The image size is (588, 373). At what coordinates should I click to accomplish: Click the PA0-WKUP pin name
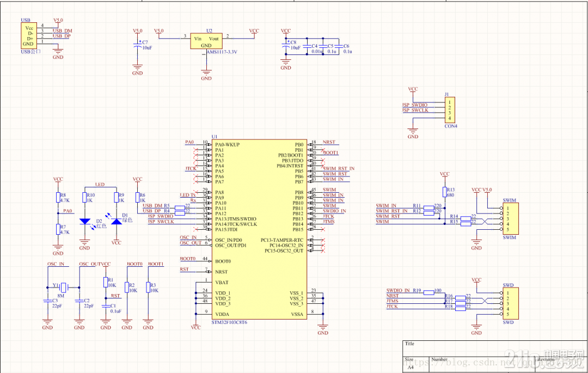click(227, 145)
